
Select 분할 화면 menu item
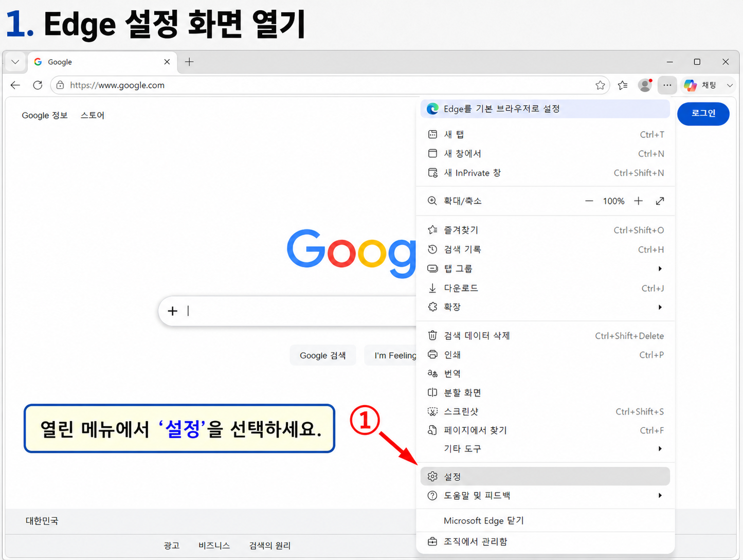(x=545, y=392)
